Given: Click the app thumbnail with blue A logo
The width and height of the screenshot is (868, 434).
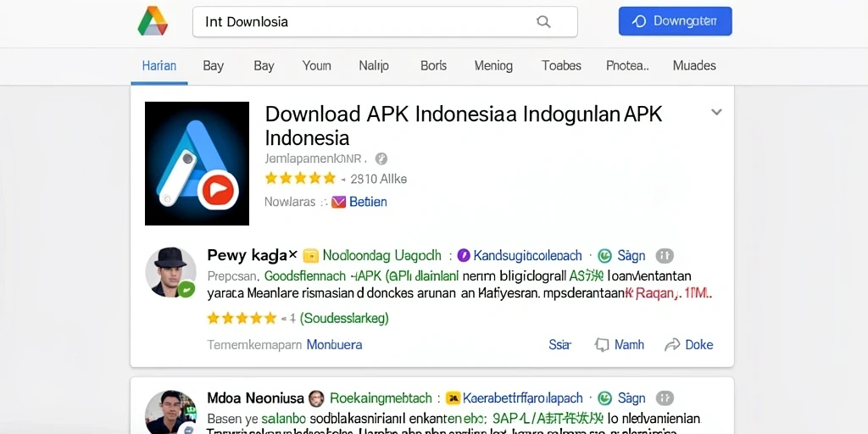Looking at the screenshot, I should (x=197, y=164).
